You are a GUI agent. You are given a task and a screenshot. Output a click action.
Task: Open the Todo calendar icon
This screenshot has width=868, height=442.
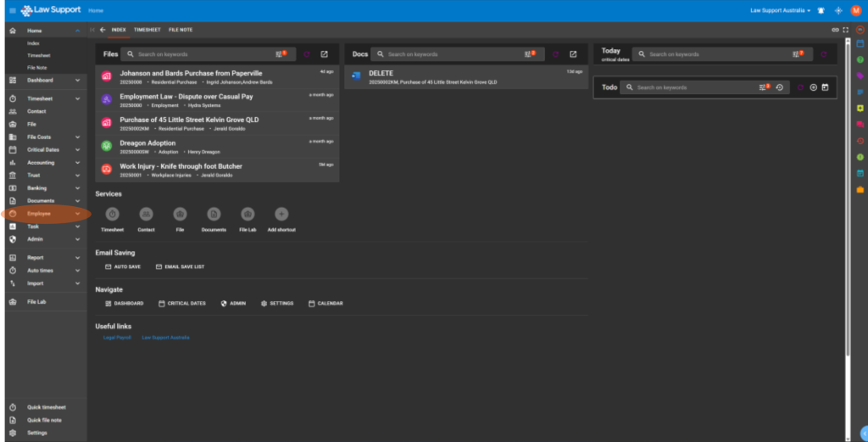point(825,87)
